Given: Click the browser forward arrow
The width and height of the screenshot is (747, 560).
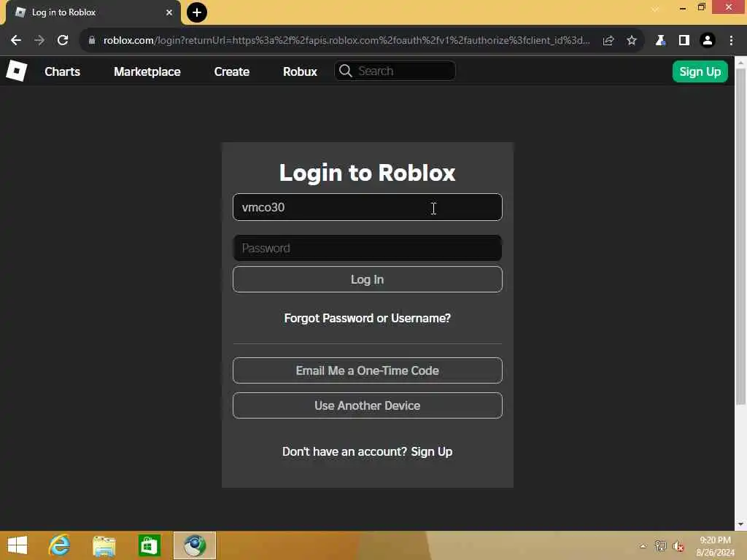Looking at the screenshot, I should click(x=39, y=41).
